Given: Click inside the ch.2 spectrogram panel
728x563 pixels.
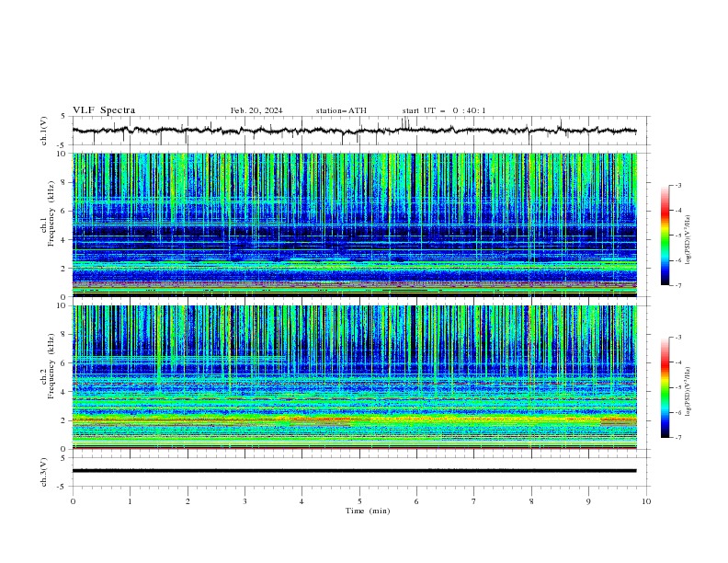Looking at the screenshot, I should [x=355, y=377].
